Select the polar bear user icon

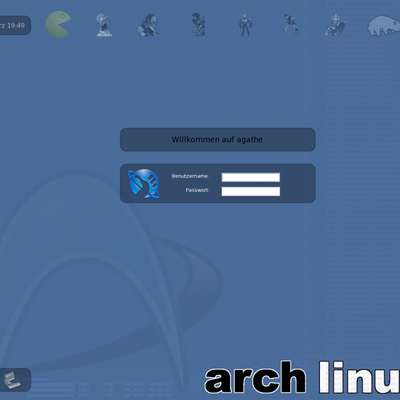pyautogui.click(x=384, y=25)
